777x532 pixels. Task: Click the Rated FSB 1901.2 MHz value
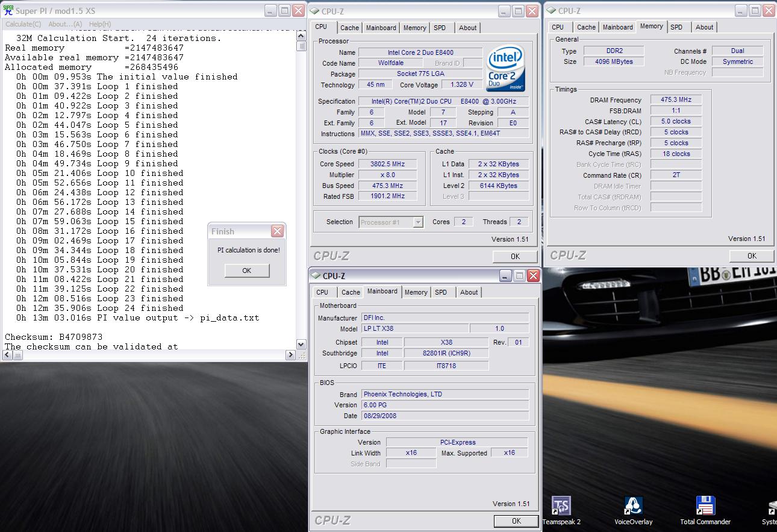coord(388,196)
